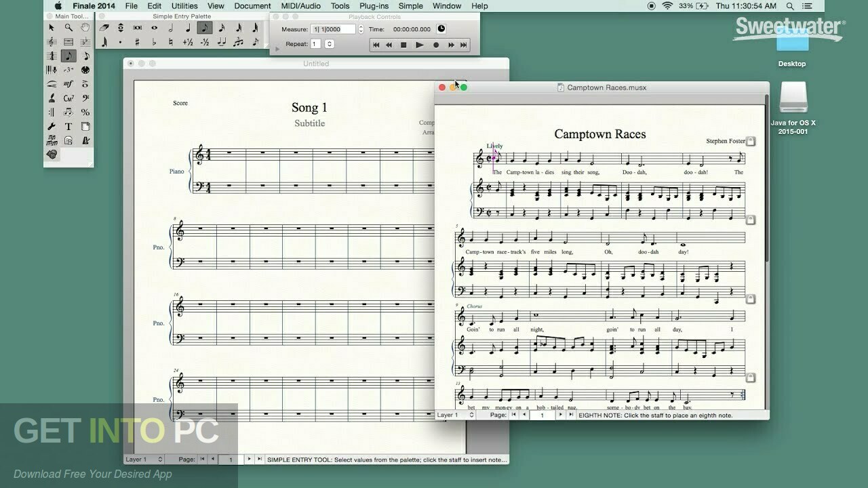Toggle the augmentation dot in Simple Entry Palette
This screenshot has width=868, height=488.
(121, 42)
